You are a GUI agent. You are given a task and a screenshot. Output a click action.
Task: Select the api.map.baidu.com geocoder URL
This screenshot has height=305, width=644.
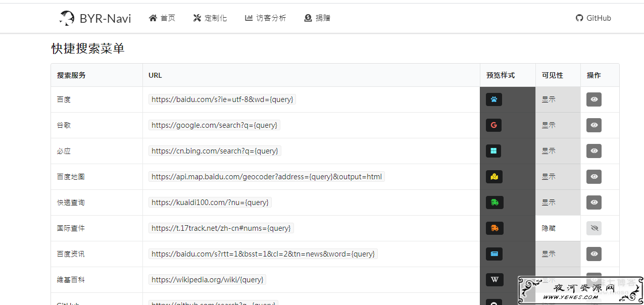267,177
